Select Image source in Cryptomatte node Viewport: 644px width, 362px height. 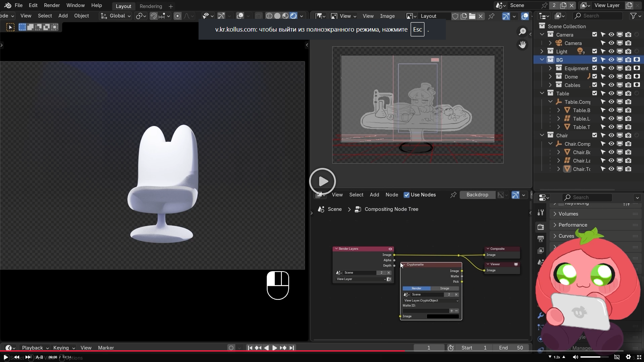click(445, 288)
